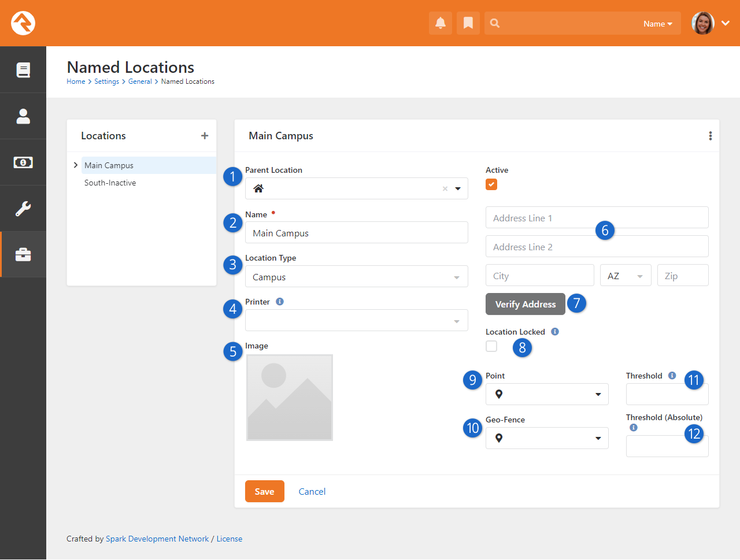Click the Point map marker icon

point(499,394)
